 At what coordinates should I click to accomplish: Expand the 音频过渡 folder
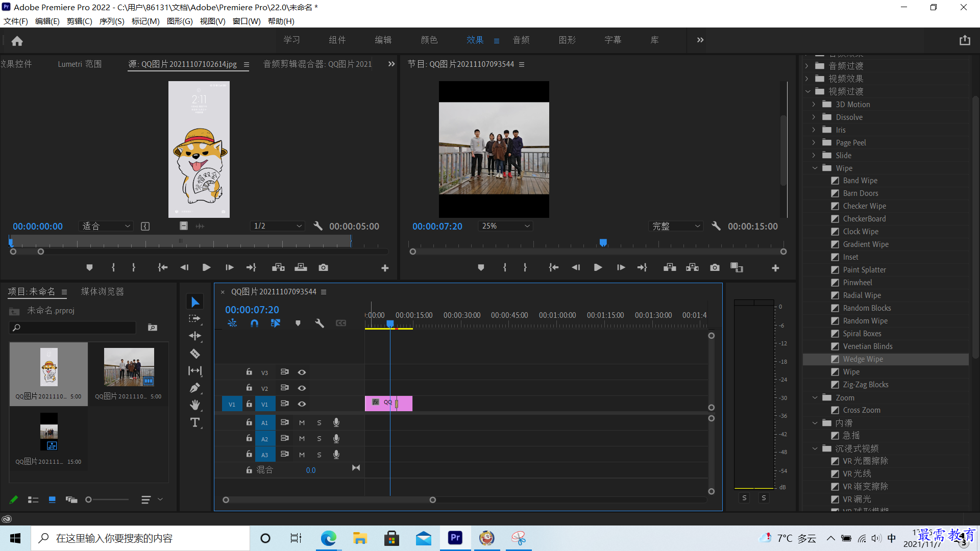click(807, 66)
